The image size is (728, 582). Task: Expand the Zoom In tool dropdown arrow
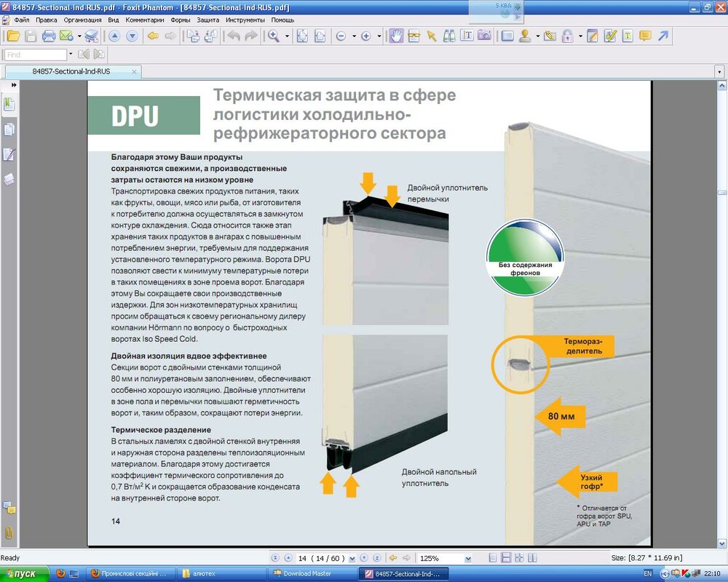click(287, 36)
